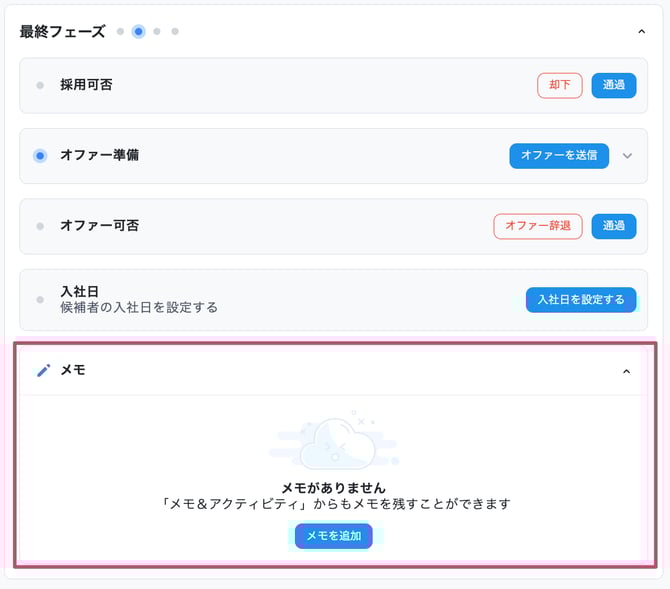Select the 入社日 step radio dot
This screenshot has width=670, height=589.
point(40,299)
